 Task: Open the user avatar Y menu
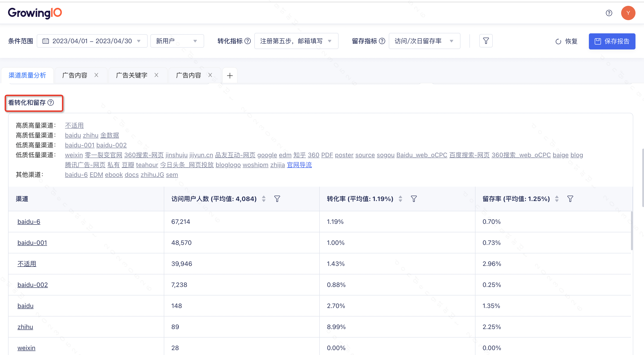tap(628, 13)
